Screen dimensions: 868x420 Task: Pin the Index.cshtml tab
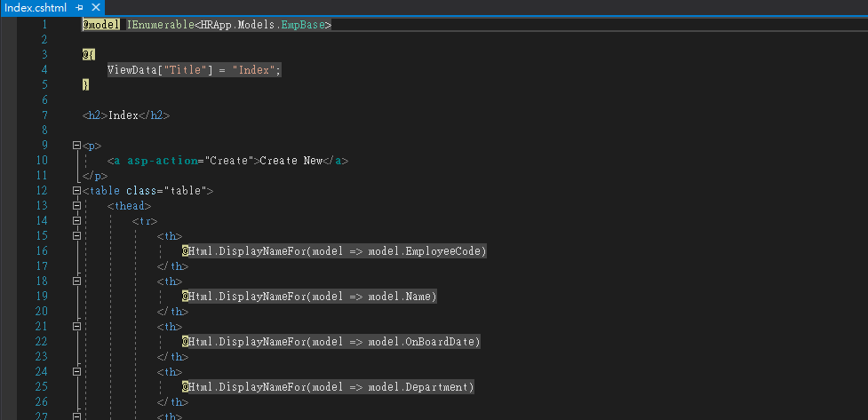tap(80, 8)
